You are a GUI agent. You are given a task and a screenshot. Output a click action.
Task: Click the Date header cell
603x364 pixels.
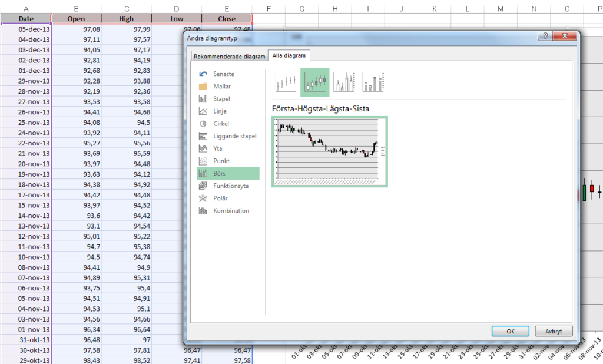click(26, 19)
